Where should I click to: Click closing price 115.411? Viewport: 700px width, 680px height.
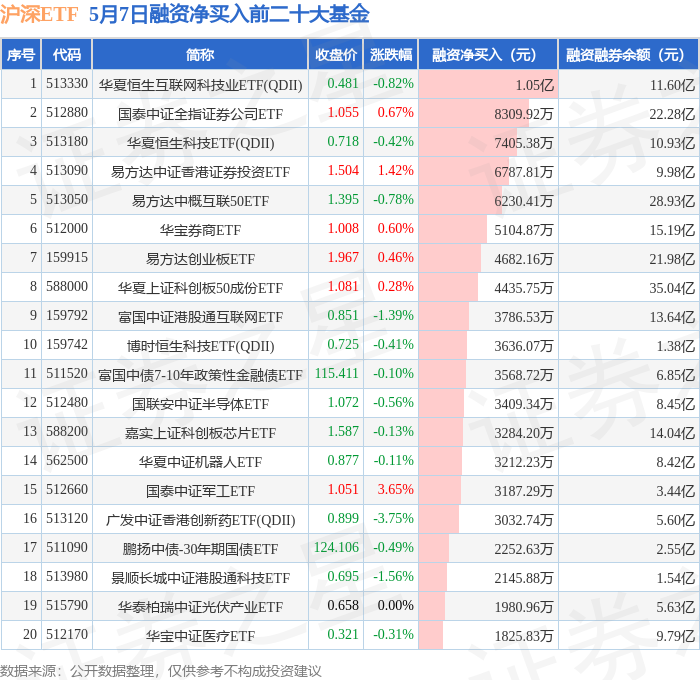coord(337,374)
